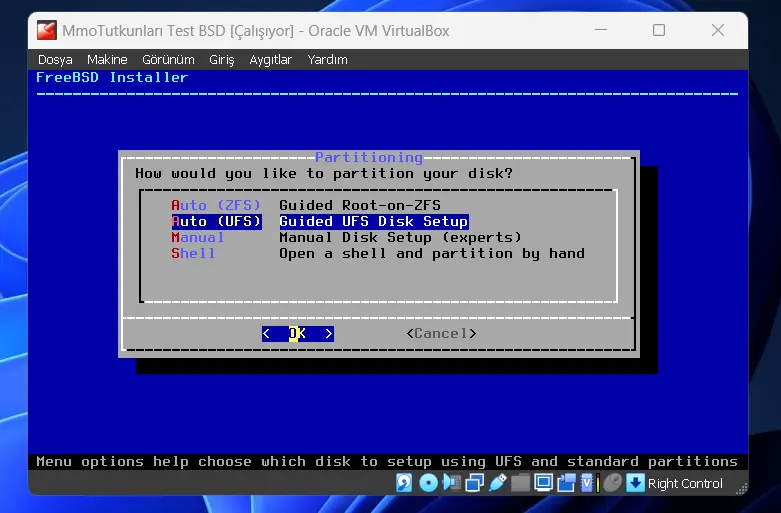Select the Auto (ZFS) partitioning option

pos(216,205)
